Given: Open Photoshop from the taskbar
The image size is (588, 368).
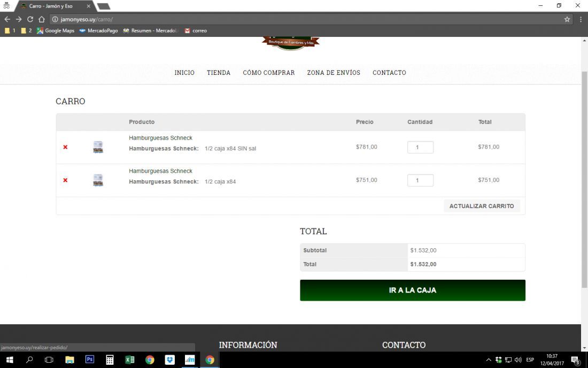Looking at the screenshot, I should pyautogui.click(x=90, y=360).
